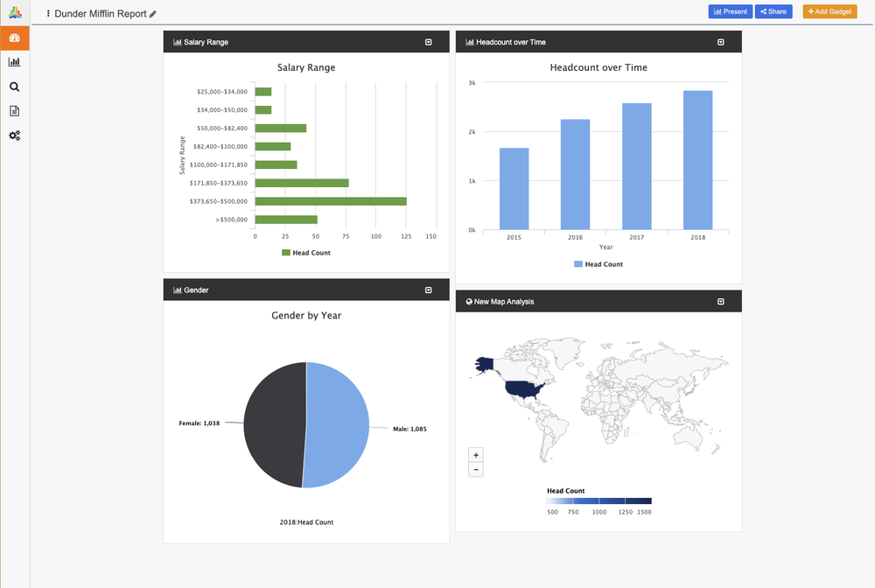Click the United States on the map
This screenshot has width=875, height=588.
(x=523, y=388)
